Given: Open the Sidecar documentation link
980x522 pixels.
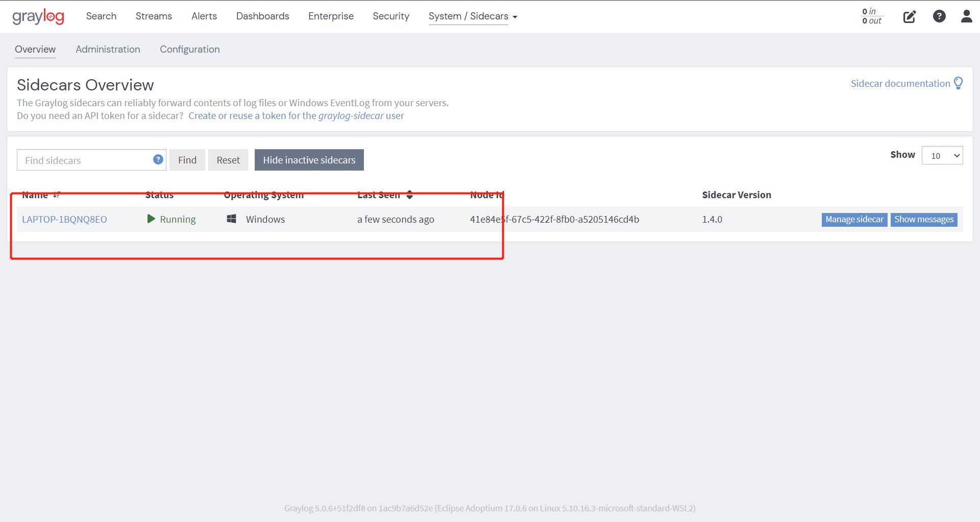Looking at the screenshot, I should [900, 83].
